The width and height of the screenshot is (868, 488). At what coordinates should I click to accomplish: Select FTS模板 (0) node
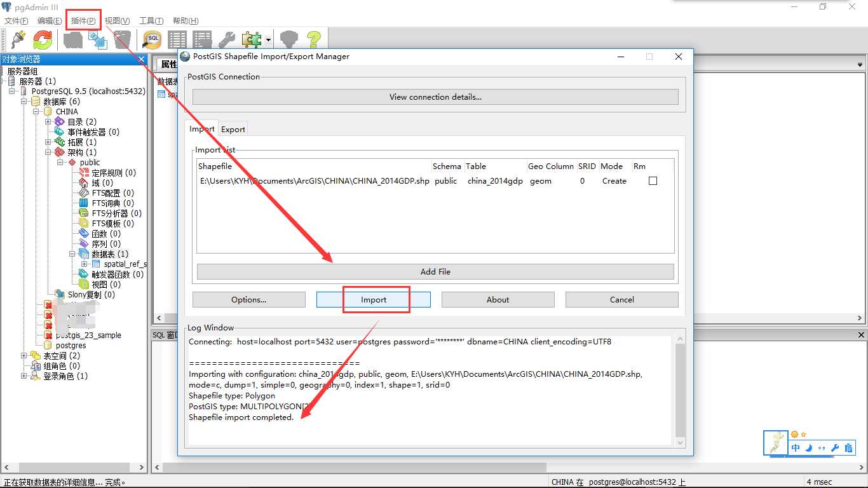[x=112, y=223]
